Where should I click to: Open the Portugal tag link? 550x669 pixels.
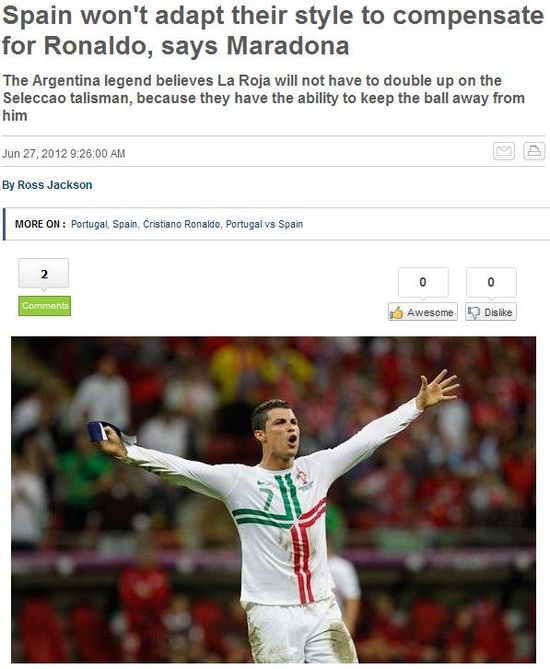tap(89, 224)
